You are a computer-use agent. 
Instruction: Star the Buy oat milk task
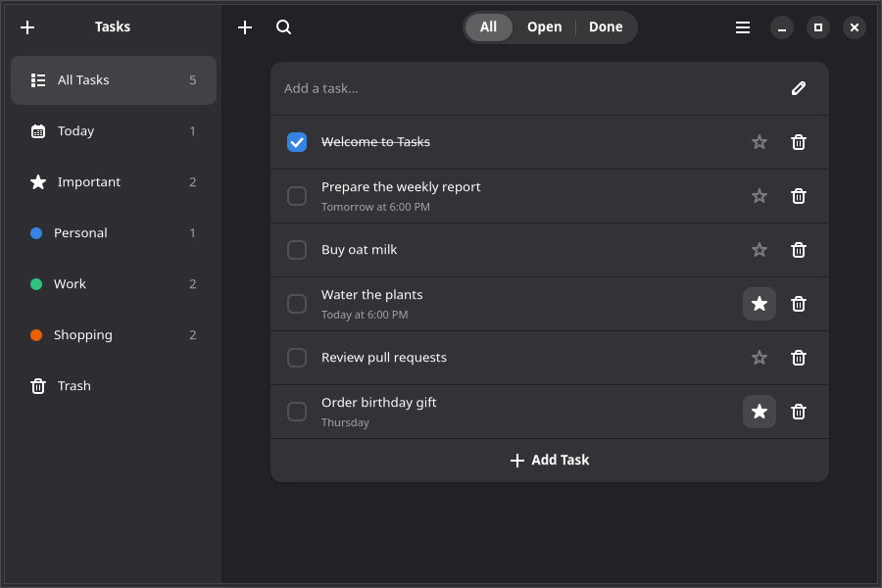pyautogui.click(x=759, y=250)
